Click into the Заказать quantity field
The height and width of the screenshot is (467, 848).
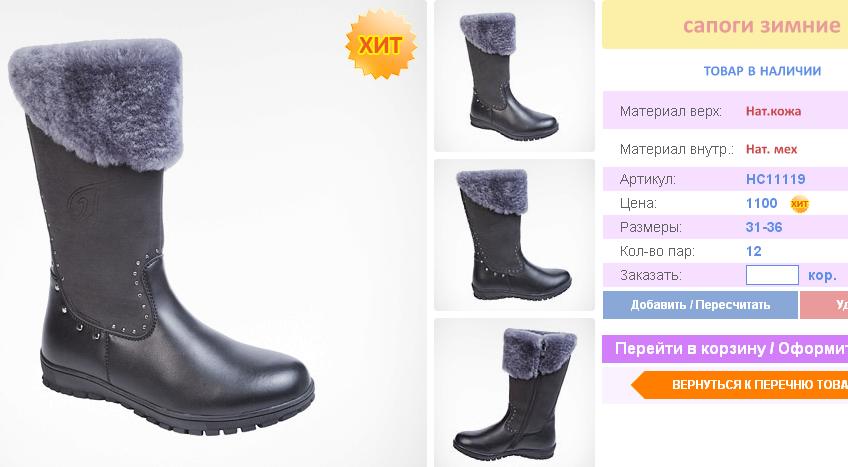pos(772,275)
